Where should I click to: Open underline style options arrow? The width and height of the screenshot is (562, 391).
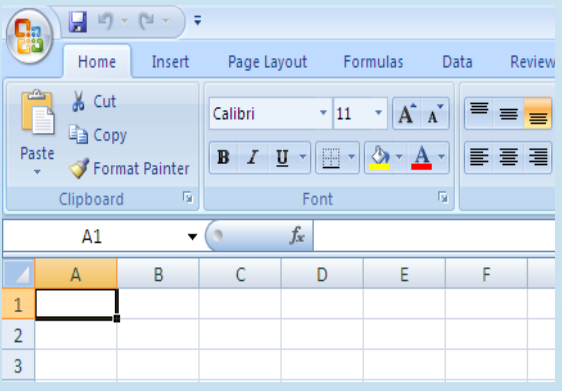coord(303,157)
